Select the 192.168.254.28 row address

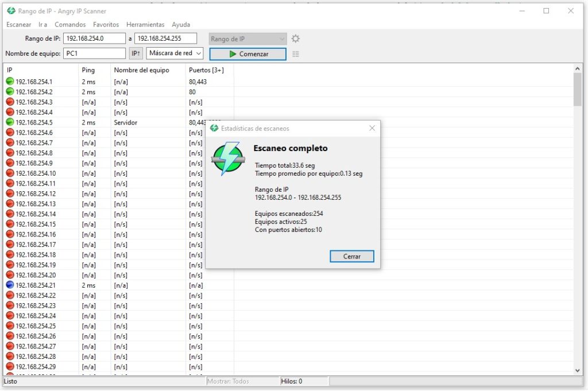coord(35,357)
